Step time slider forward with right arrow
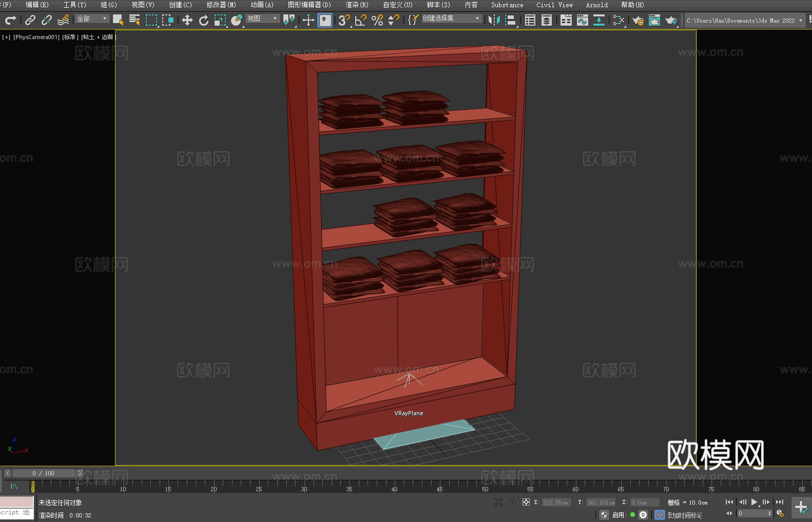 (x=80, y=473)
